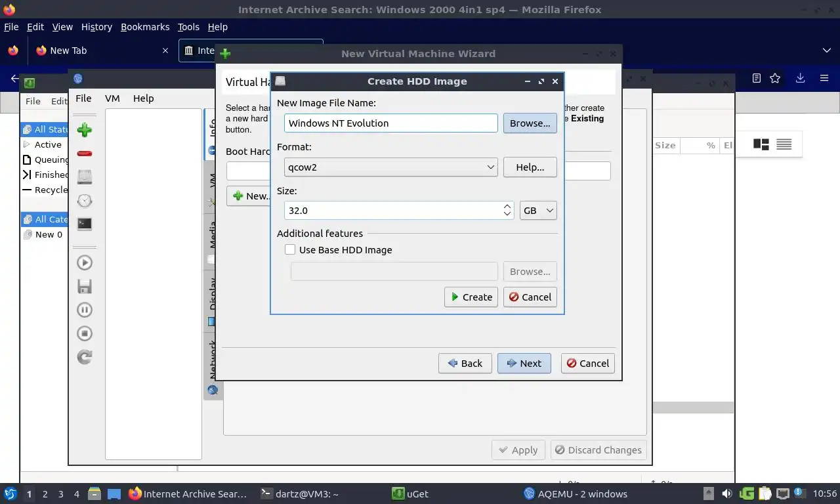Switch to workspace 2 in taskbar pager
Screen dimensions: 840x504
pyautogui.click(x=45, y=493)
